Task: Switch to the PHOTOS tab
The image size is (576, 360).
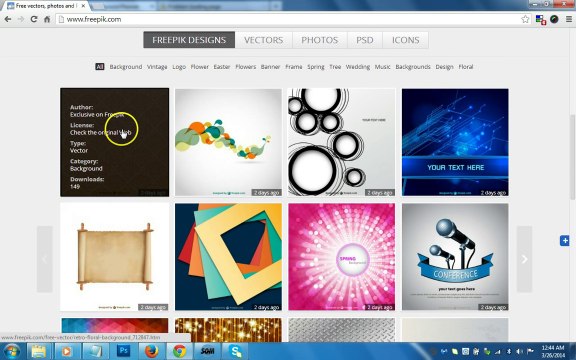Action: 320,40
